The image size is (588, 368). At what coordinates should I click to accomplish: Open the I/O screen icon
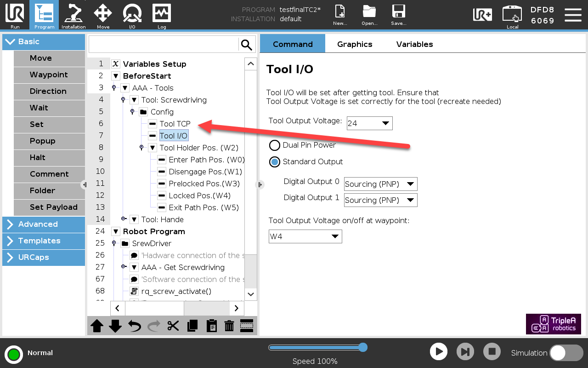[132, 15]
